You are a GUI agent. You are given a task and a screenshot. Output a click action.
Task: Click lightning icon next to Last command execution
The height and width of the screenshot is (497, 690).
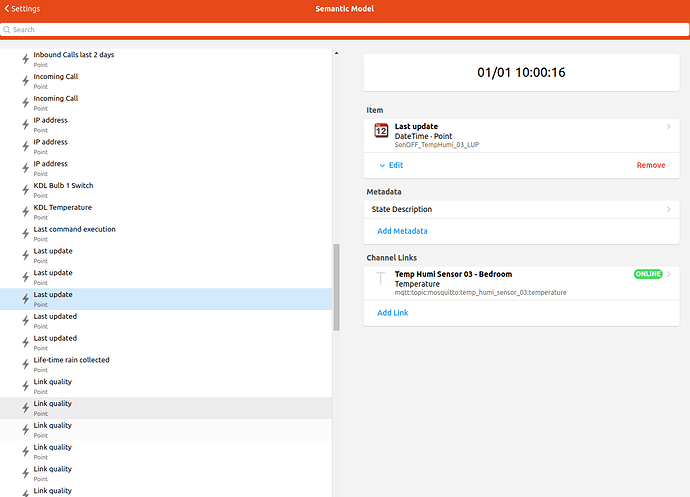click(26, 234)
